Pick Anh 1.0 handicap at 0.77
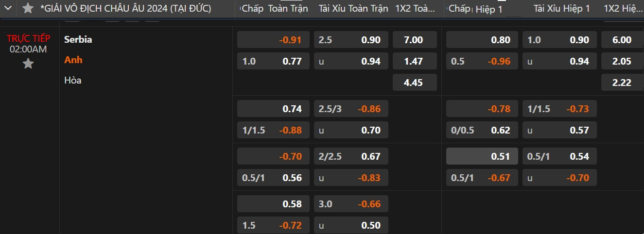The height and width of the screenshot is (234, 644). (273, 61)
